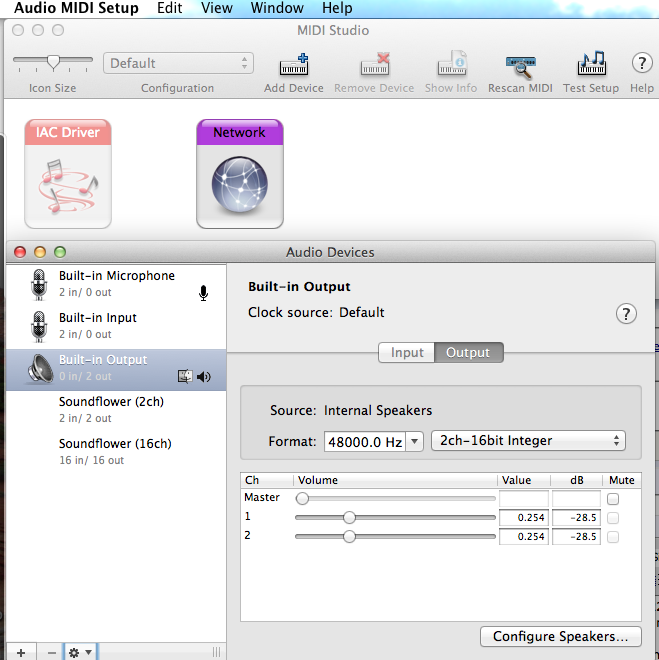The height and width of the screenshot is (660, 659).
Task: Click default input microphone badge icon
Action: [203, 293]
